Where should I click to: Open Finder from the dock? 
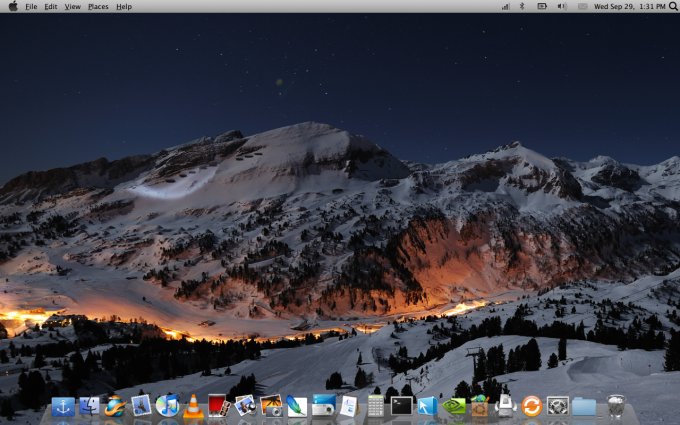point(89,407)
